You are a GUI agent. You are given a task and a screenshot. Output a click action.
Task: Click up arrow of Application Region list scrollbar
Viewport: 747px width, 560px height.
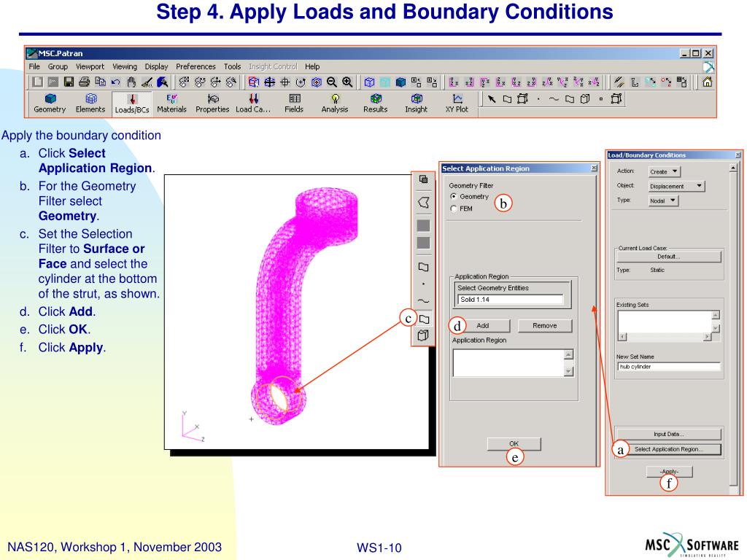pyautogui.click(x=568, y=354)
